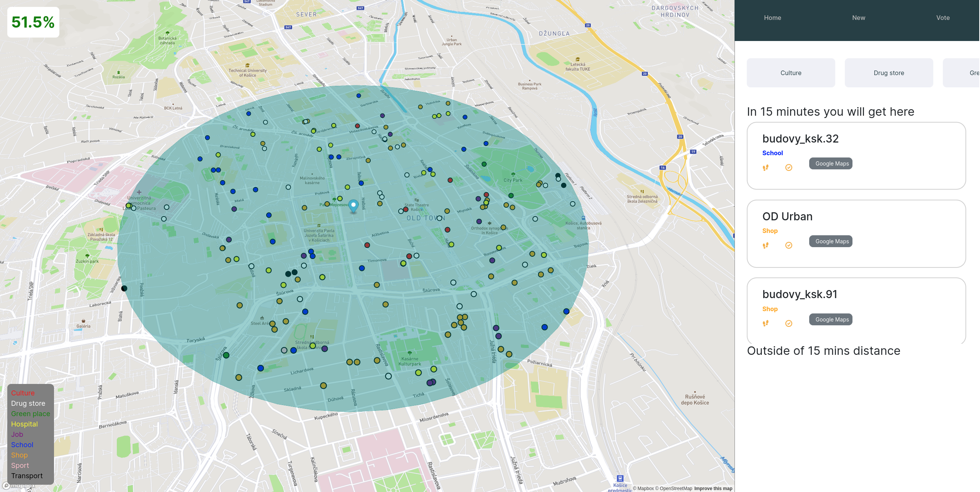Viewport: 980px width, 492px height.
Task: Go to the Home menu item
Action: 772,18
